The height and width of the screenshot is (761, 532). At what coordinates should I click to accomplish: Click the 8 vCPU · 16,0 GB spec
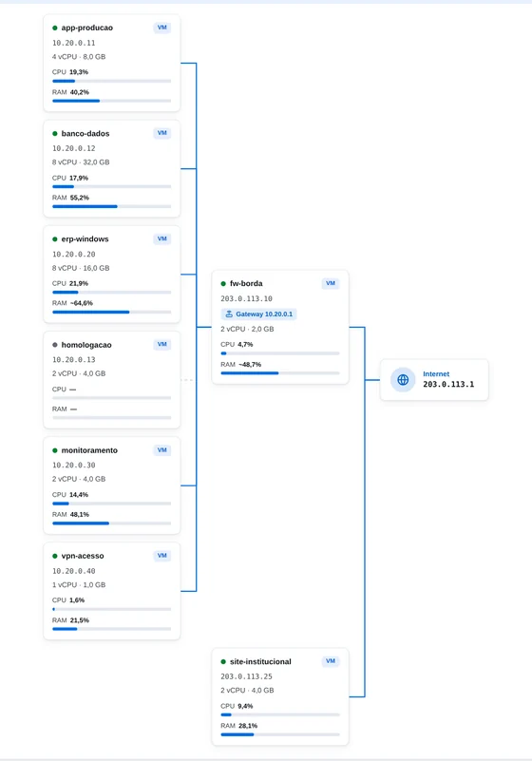click(x=81, y=268)
